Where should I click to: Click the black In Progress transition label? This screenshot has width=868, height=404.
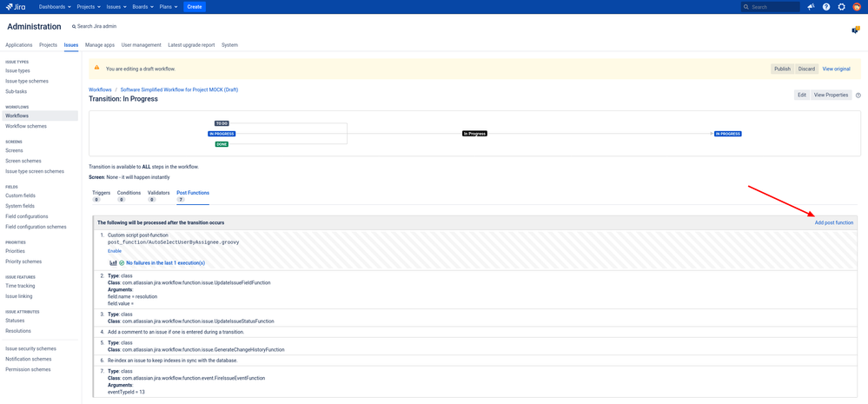(475, 134)
